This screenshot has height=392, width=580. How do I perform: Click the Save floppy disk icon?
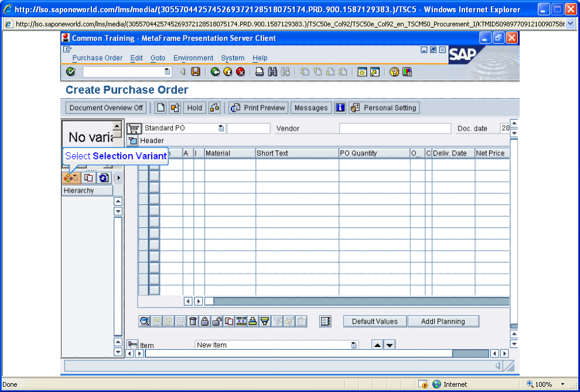click(x=196, y=71)
